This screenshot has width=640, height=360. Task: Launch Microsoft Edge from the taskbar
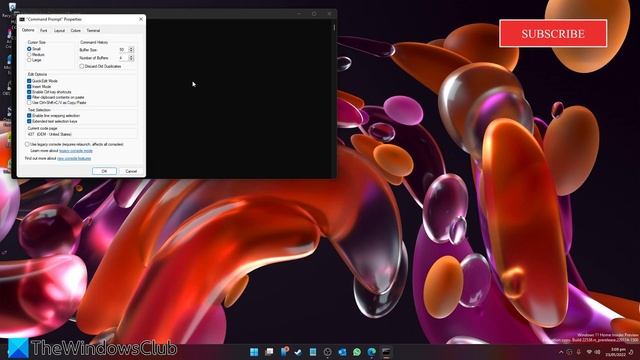click(x=371, y=352)
